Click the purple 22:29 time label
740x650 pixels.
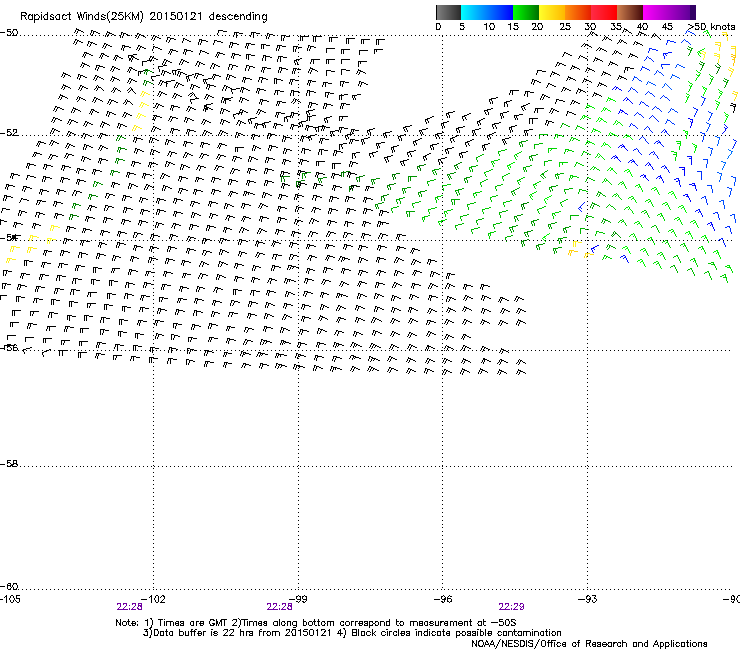click(x=512, y=607)
